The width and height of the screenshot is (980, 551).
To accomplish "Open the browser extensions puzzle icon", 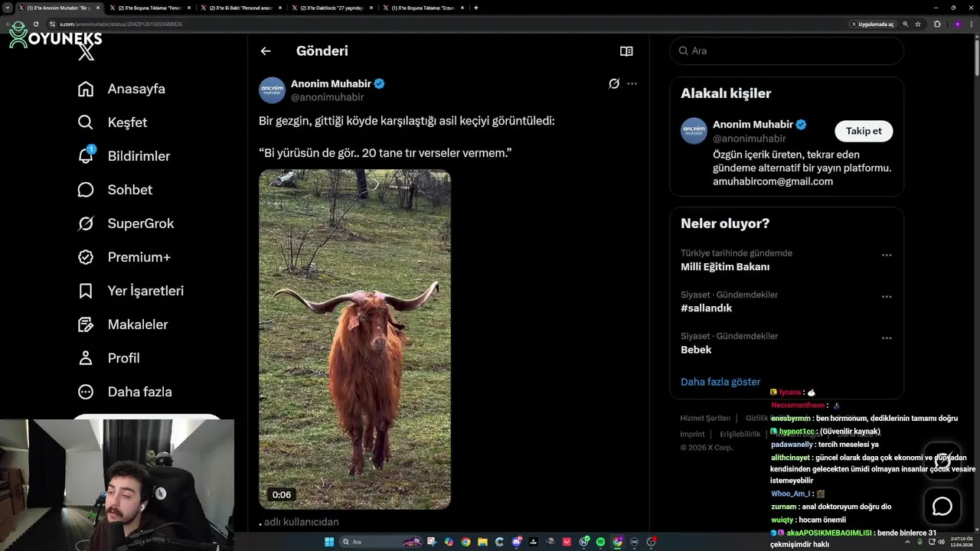I will 937,24.
